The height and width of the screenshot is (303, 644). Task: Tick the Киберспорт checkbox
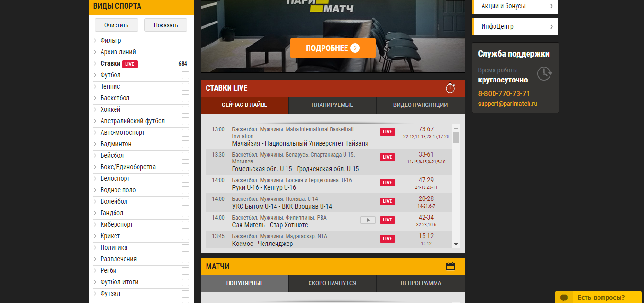(185, 225)
